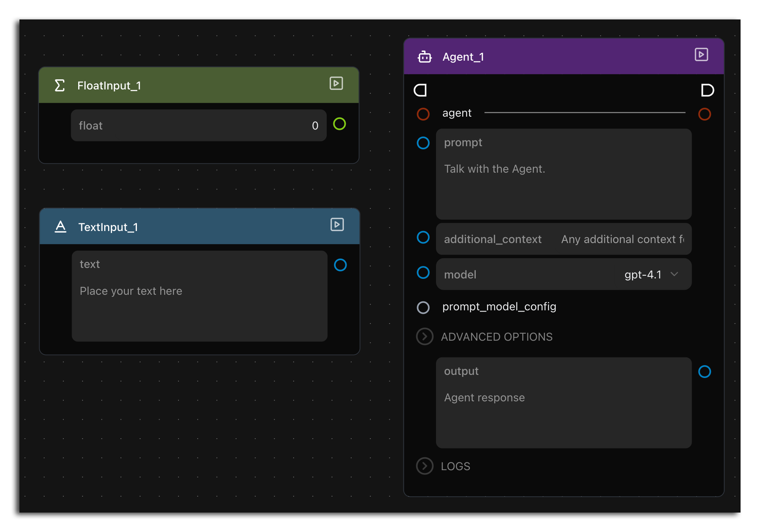This screenshot has height=532, width=760.
Task: Click the prompt_model_config label
Action: 499,307
